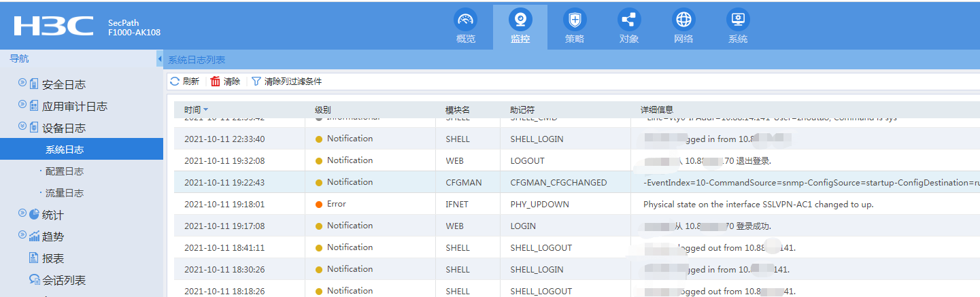Expand the 安全日志 tree node
980x297 pixels.
(22, 83)
